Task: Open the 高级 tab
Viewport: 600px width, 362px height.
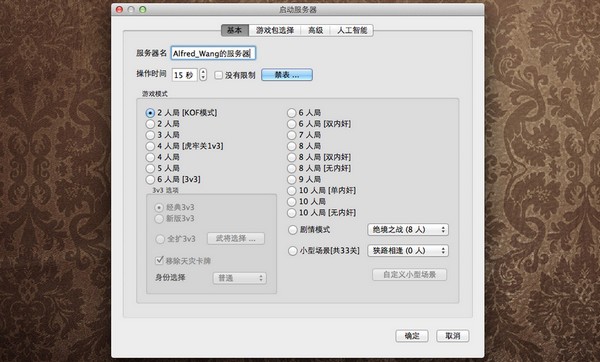Action: (315, 30)
